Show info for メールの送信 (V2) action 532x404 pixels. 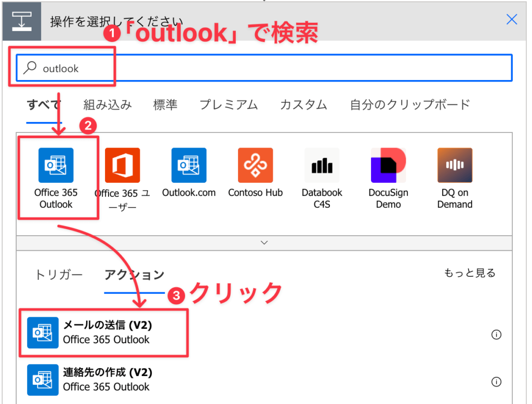tap(496, 335)
